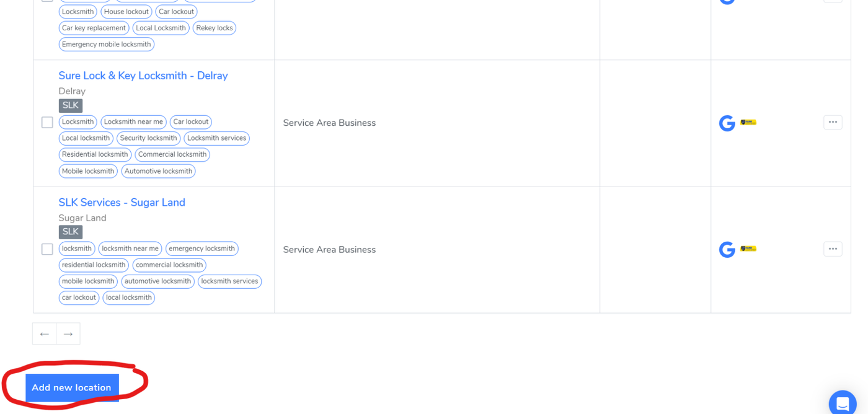The width and height of the screenshot is (868, 414).
Task: Go to next page with right arrow
Action: (x=68, y=334)
